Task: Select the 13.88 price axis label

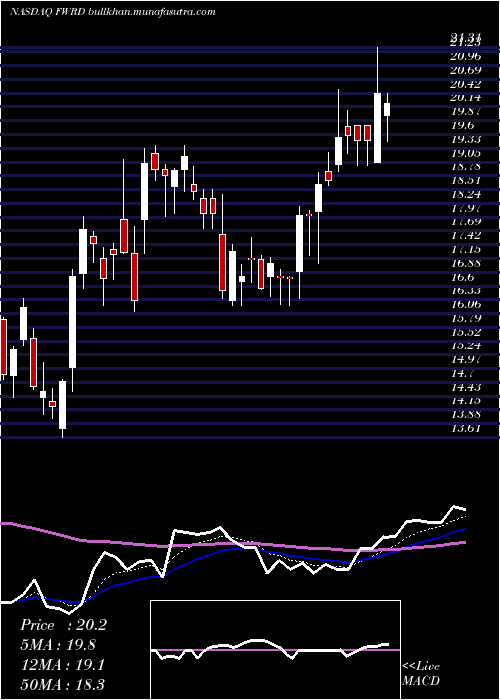Action: click(466, 415)
